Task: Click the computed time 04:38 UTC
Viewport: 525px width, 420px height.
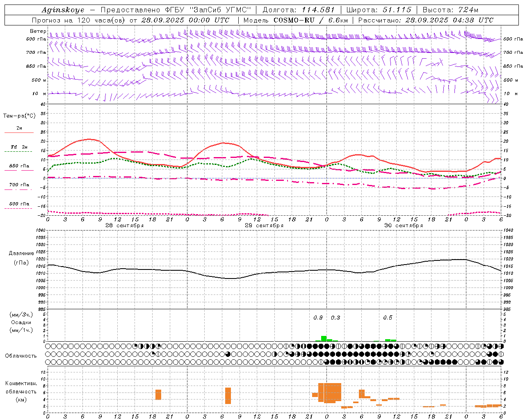Action: (472, 20)
